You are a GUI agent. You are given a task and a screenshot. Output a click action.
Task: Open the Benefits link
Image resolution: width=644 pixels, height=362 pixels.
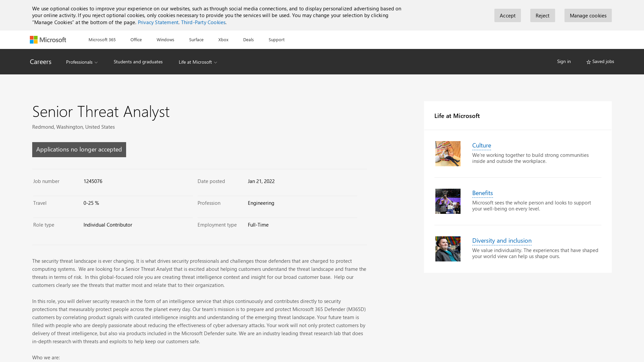482,193
